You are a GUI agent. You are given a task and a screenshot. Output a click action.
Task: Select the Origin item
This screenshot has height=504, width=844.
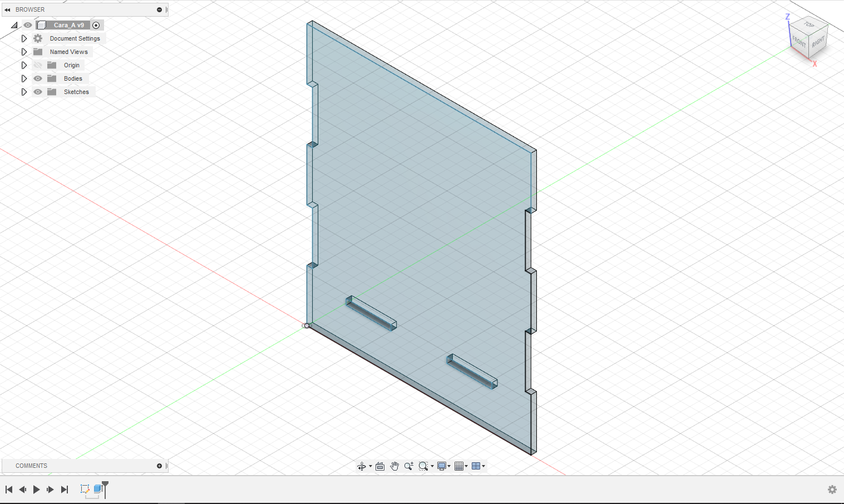coord(72,65)
